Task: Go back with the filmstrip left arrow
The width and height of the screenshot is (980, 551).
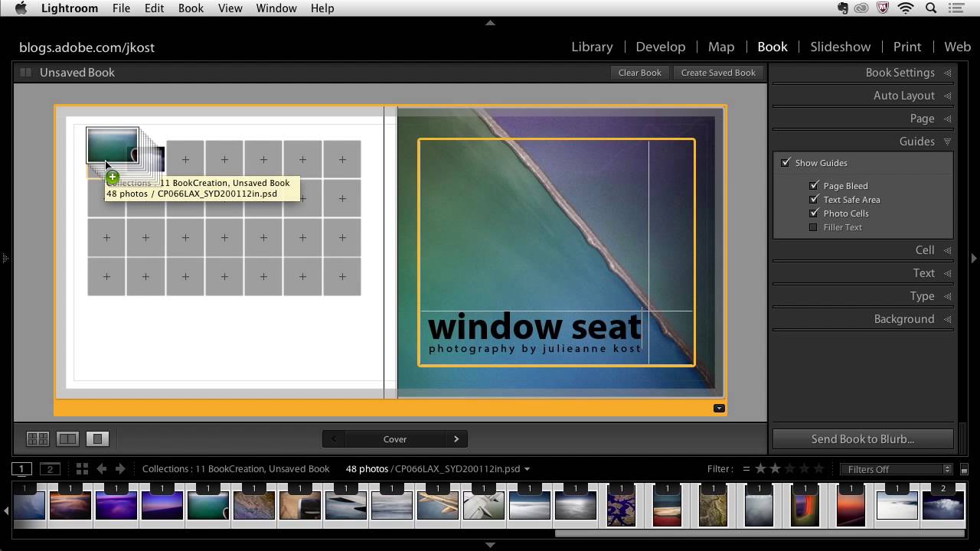Action: click(102, 469)
